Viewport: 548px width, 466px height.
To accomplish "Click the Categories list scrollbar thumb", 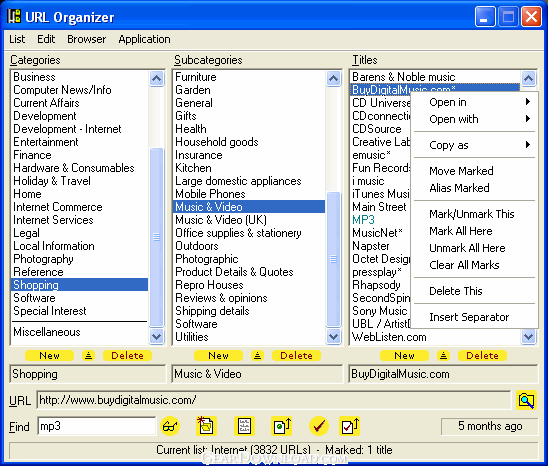I will point(157,237).
